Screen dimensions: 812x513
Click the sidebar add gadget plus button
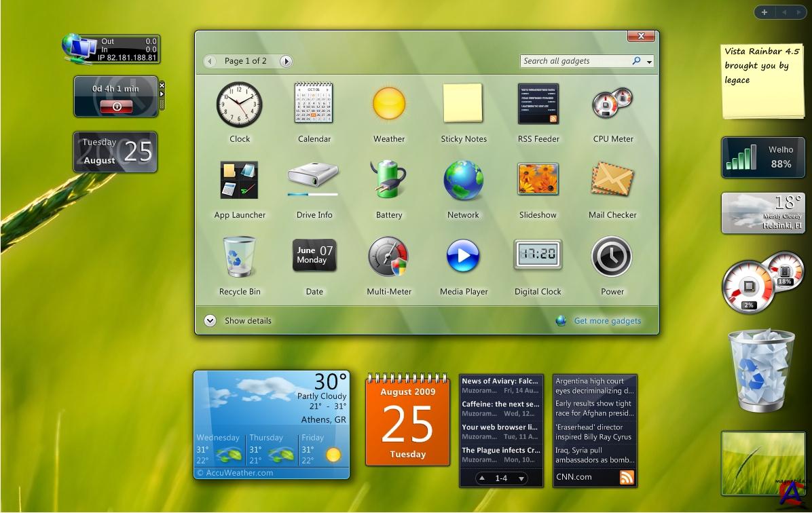[x=764, y=12]
